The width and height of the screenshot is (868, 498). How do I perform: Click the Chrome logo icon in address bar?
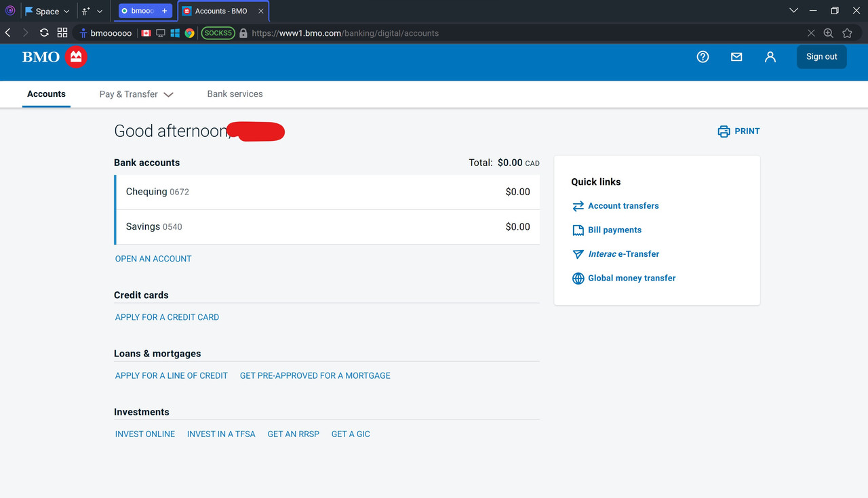[x=189, y=33]
